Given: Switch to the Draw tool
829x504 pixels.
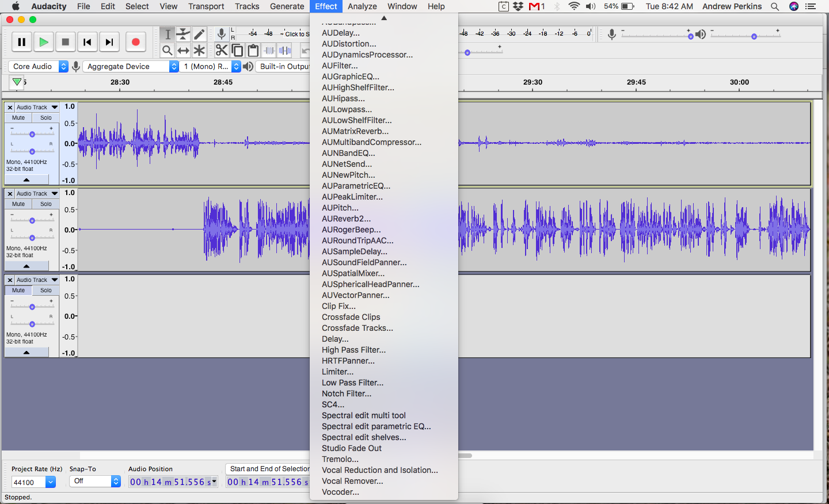Looking at the screenshot, I should click(199, 34).
